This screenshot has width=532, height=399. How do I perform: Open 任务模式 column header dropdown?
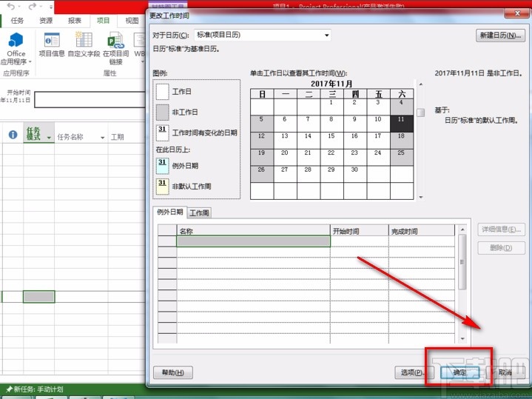49,138
